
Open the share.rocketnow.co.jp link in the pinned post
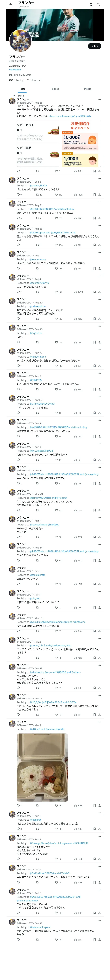70,116
